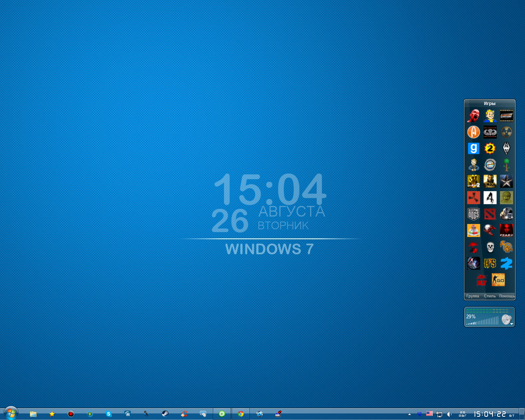The height and width of the screenshot is (420, 525).
Task: Click the microphone taskbar icon
Action: tap(146, 414)
